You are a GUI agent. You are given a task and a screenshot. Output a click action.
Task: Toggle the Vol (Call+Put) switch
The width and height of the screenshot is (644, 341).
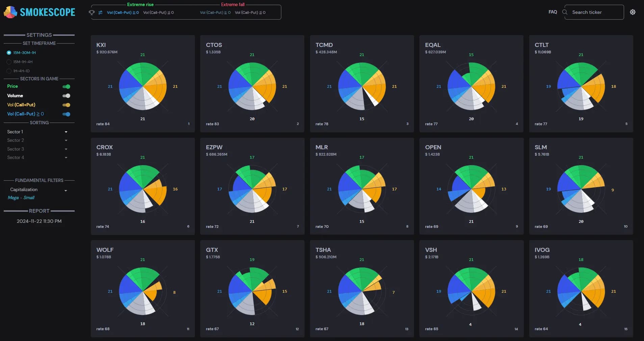pos(67,105)
